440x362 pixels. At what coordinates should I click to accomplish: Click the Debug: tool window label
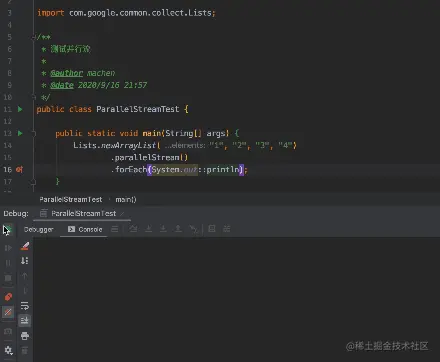point(16,213)
